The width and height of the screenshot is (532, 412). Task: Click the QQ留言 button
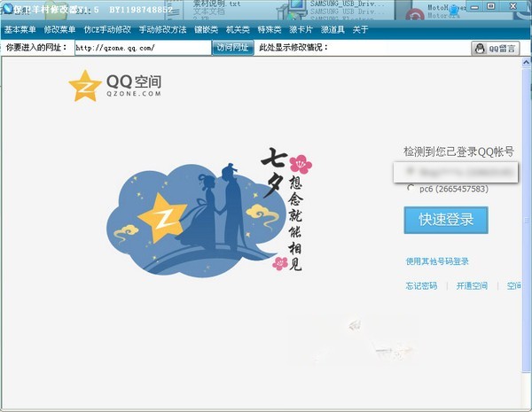(x=496, y=49)
